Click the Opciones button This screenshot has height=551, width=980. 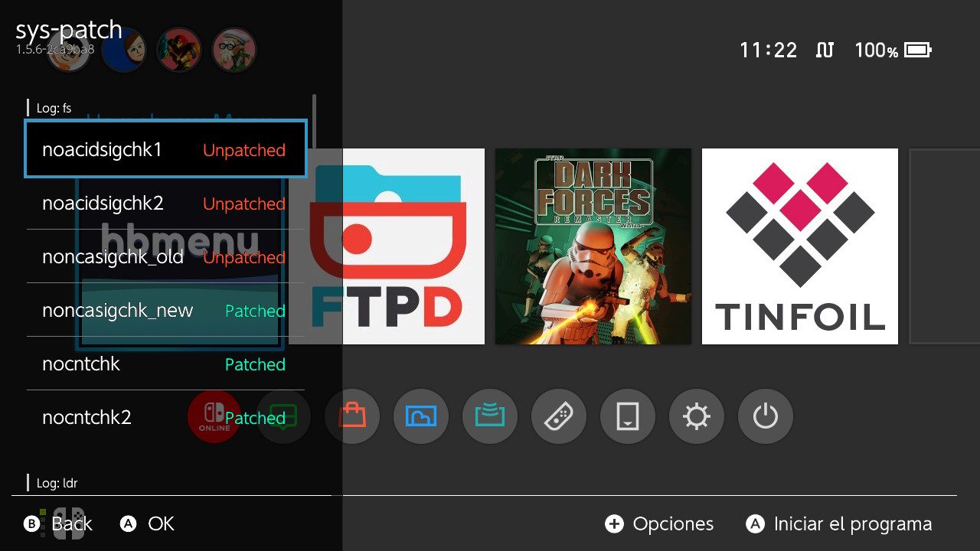pyautogui.click(x=659, y=523)
